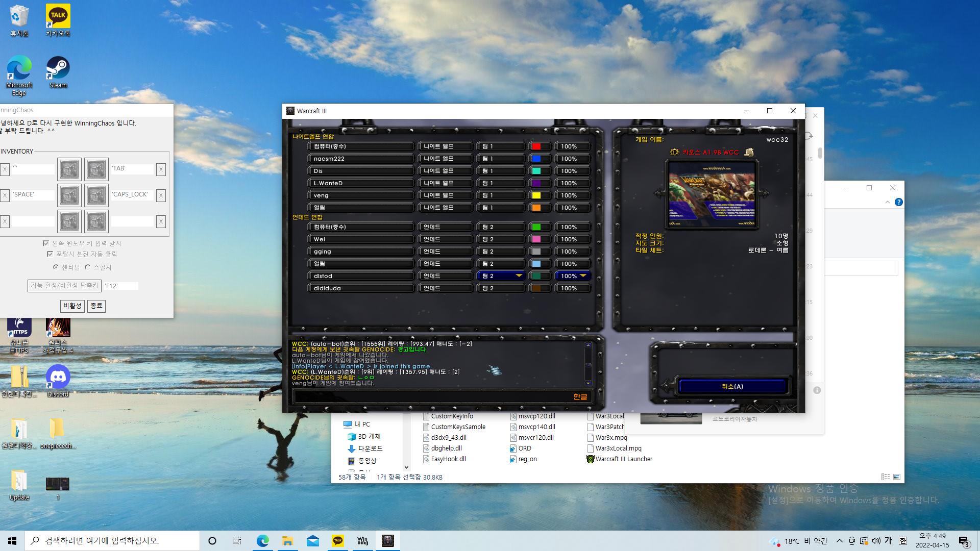980x551 pixels.
Task: Switch Explorer to large icons view
Action: tap(897, 477)
